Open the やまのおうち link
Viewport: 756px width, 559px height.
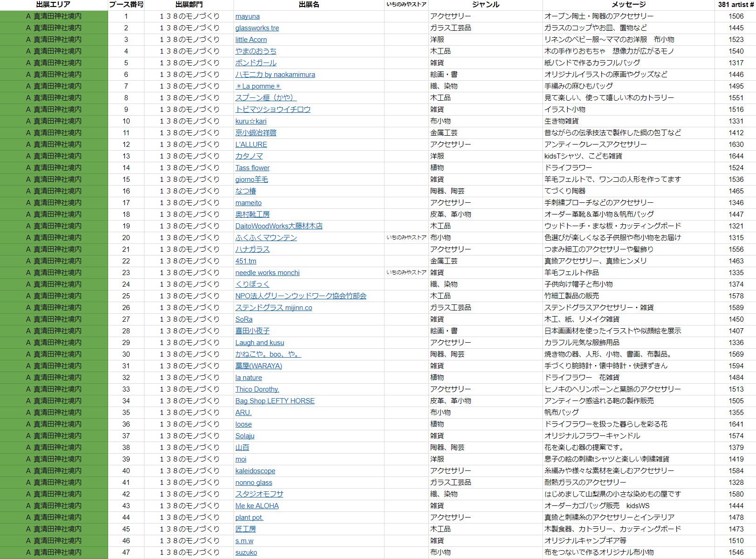[x=256, y=51]
